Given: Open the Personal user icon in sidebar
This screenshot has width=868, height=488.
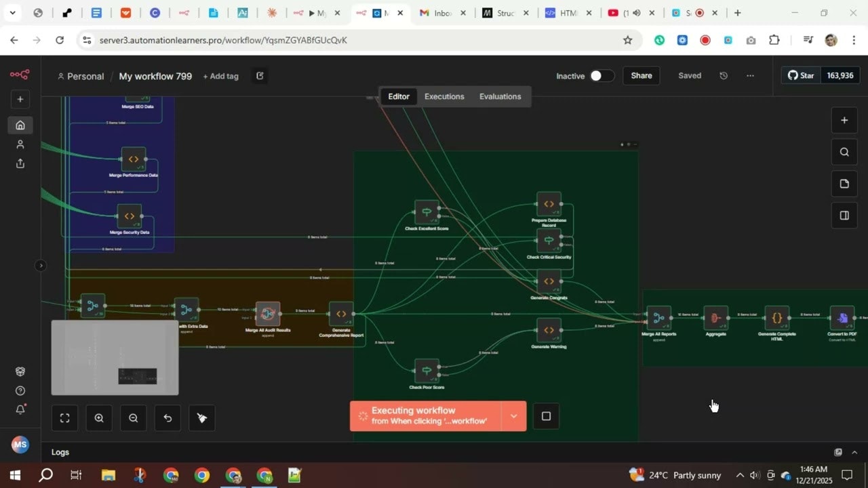Looking at the screenshot, I should (20, 144).
